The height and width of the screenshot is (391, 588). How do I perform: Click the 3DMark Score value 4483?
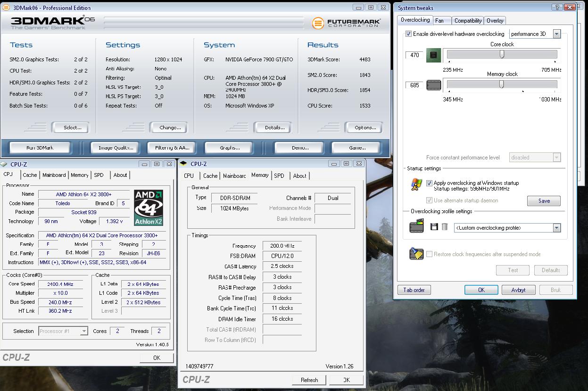tap(364, 59)
